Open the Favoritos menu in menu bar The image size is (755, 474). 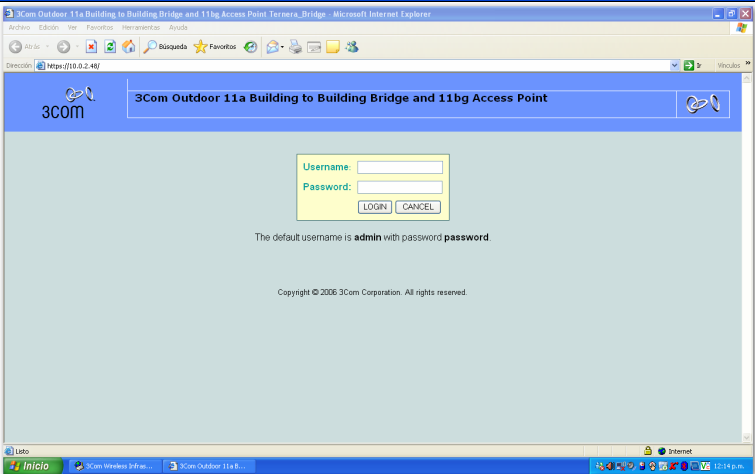click(x=99, y=27)
